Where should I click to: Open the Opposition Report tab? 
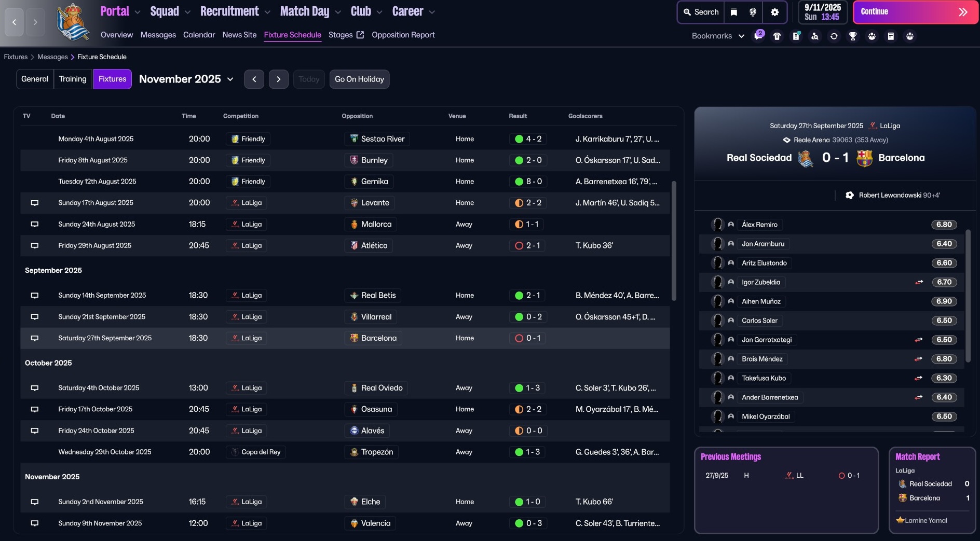tap(403, 35)
